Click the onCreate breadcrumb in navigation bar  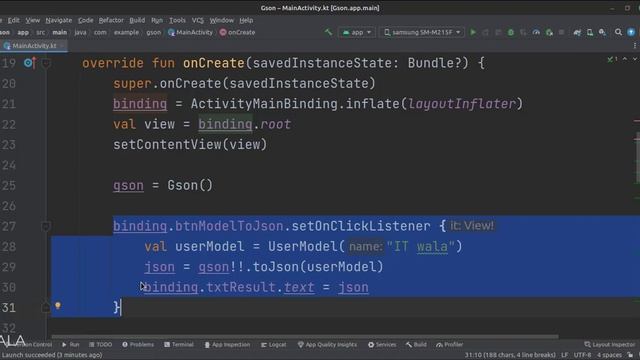(x=237, y=32)
